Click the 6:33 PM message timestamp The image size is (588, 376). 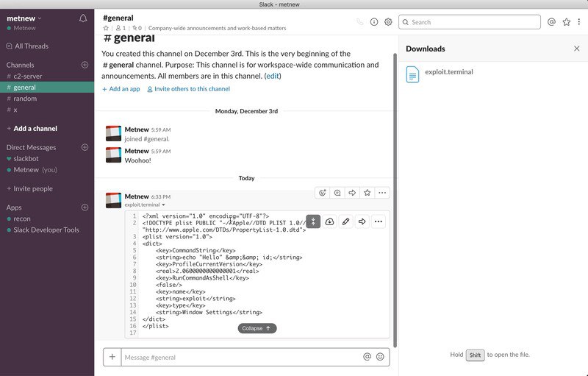tap(160, 196)
